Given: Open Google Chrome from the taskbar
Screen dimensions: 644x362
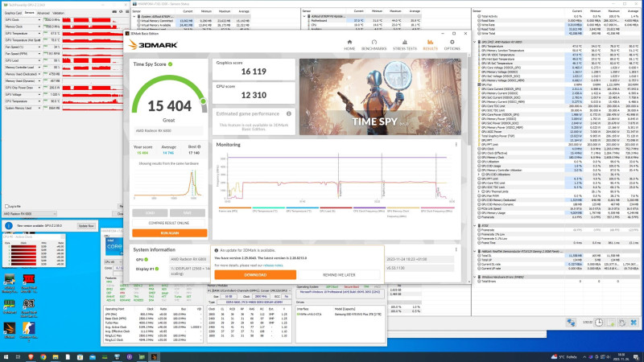Looking at the screenshot, I should [x=43, y=357].
